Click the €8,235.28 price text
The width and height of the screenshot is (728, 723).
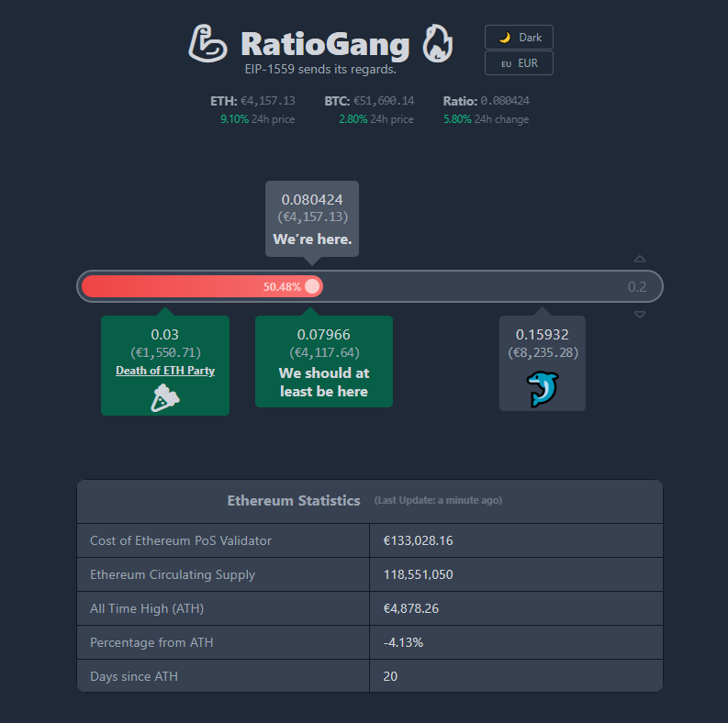tap(543, 352)
